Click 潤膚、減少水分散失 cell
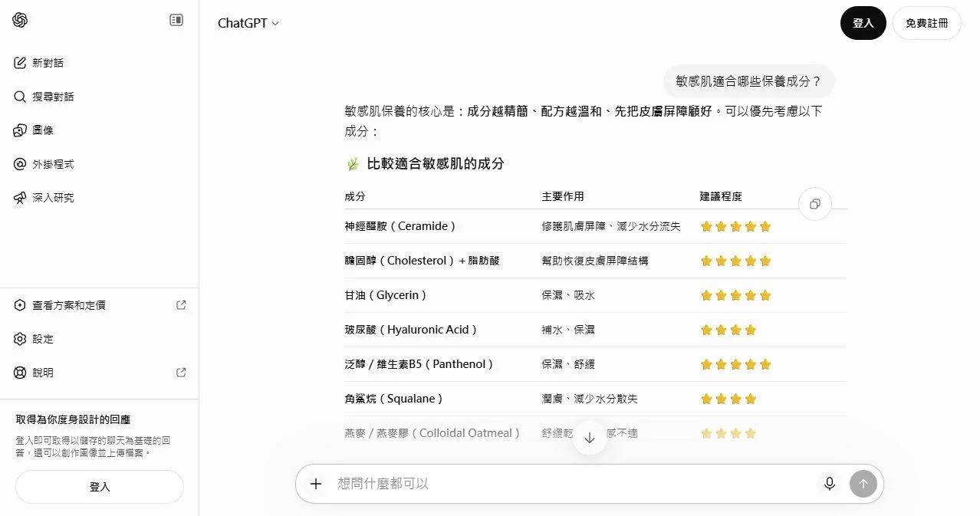The image size is (980, 516). pos(590,399)
